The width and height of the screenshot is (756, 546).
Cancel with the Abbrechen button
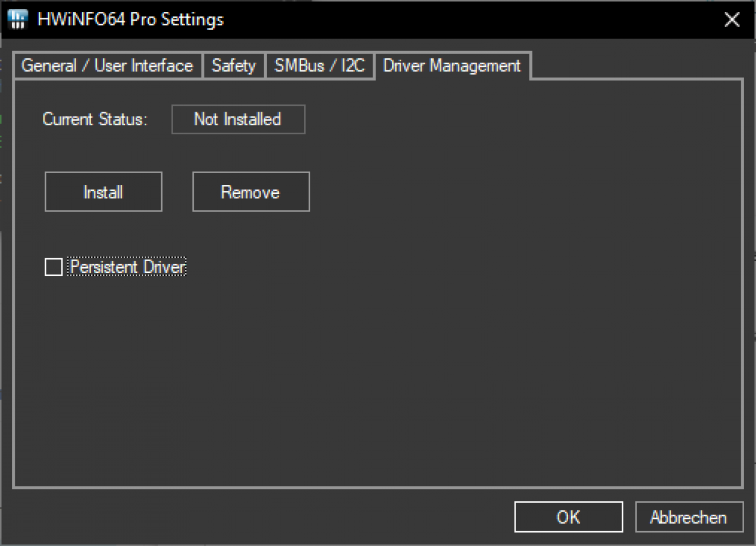click(689, 517)
